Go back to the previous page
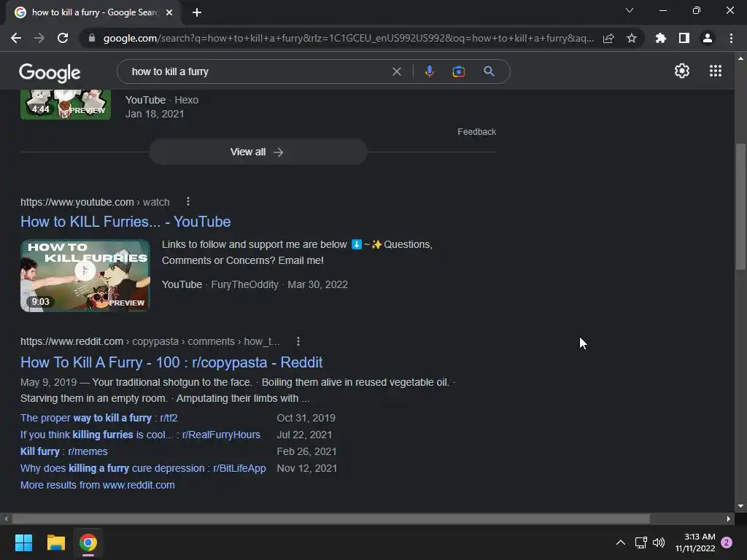Image resolution: width=747 pixels, height=560 pixels. [x=16, y=38]
